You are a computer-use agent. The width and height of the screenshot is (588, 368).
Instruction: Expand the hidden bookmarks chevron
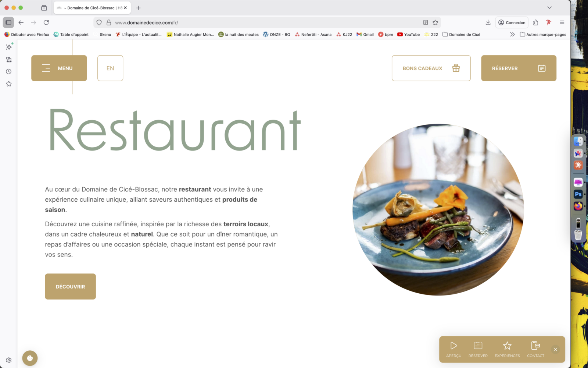point(512,34)
